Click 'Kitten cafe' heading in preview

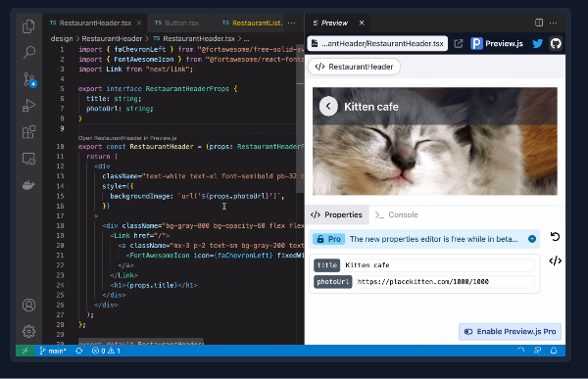pos(371,107)
